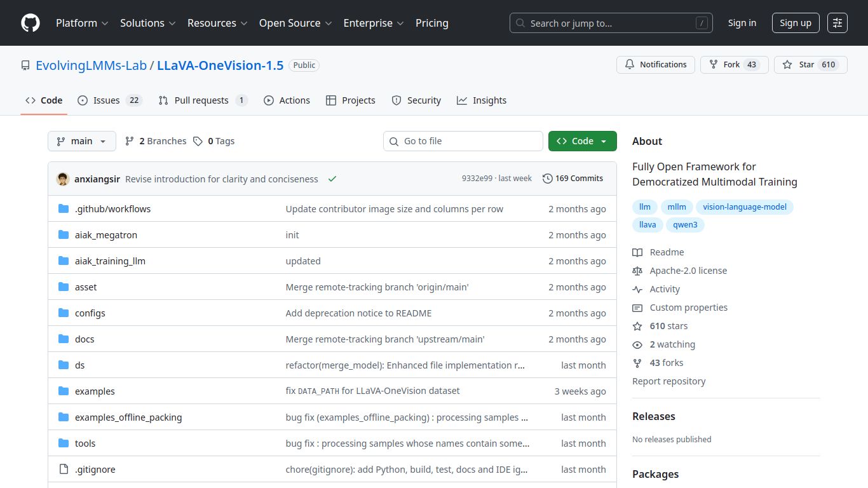
Task: Click the GitHub logo in header
Action: pyautogui.click(x=31, y=23)
